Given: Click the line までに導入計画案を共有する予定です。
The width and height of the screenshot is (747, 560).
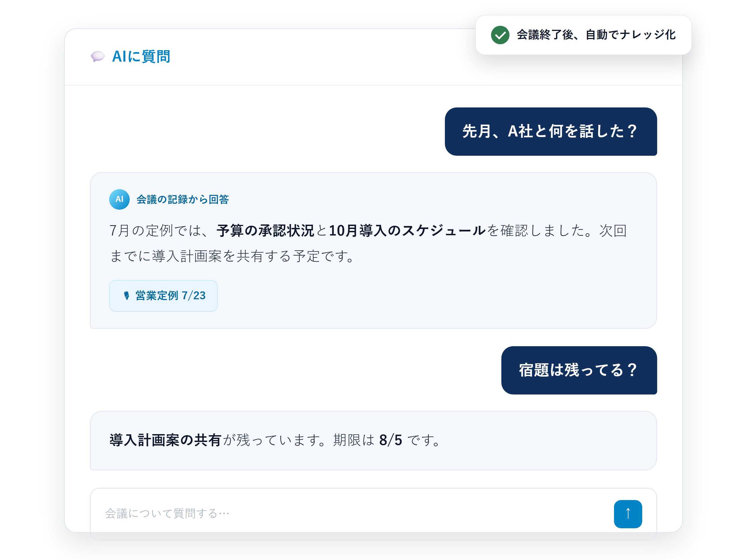Looking at the screenshot, I should [x=232, y=256].
